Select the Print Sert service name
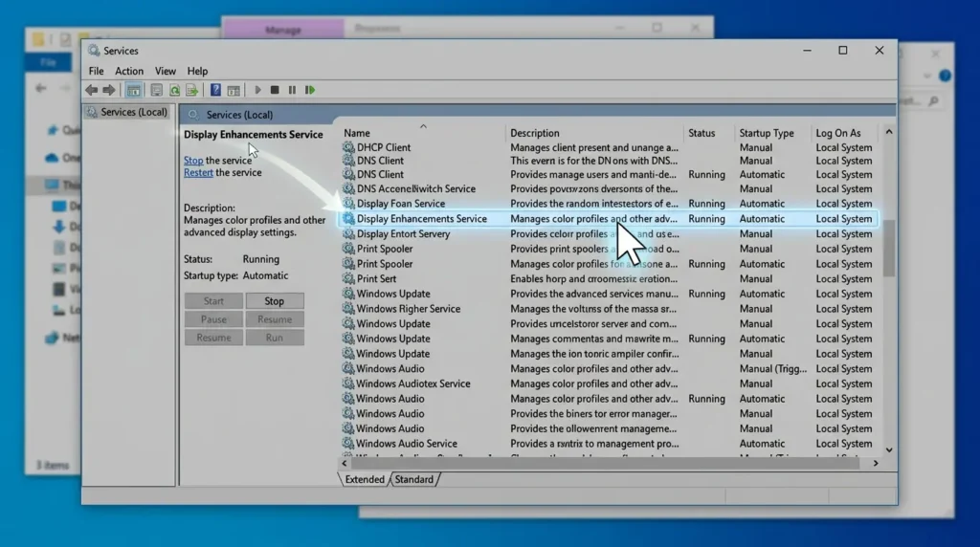The width and height of the screenshot is (980, 547). [376, 278]
